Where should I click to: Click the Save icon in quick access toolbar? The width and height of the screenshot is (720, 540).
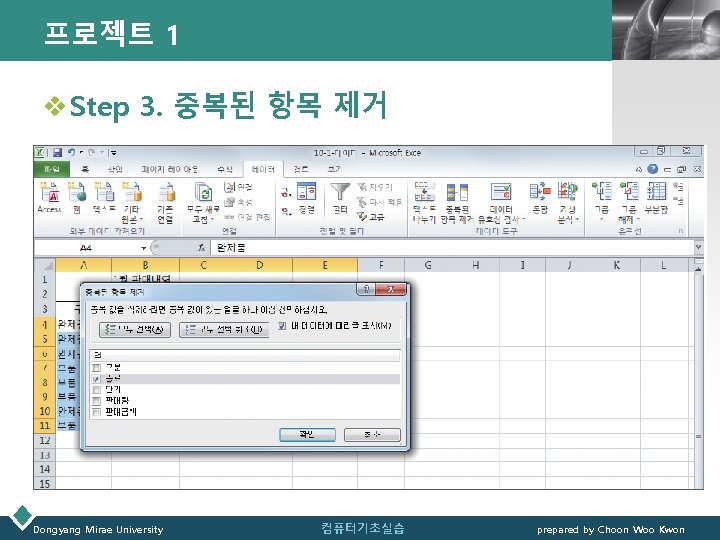tap(57, 152)
